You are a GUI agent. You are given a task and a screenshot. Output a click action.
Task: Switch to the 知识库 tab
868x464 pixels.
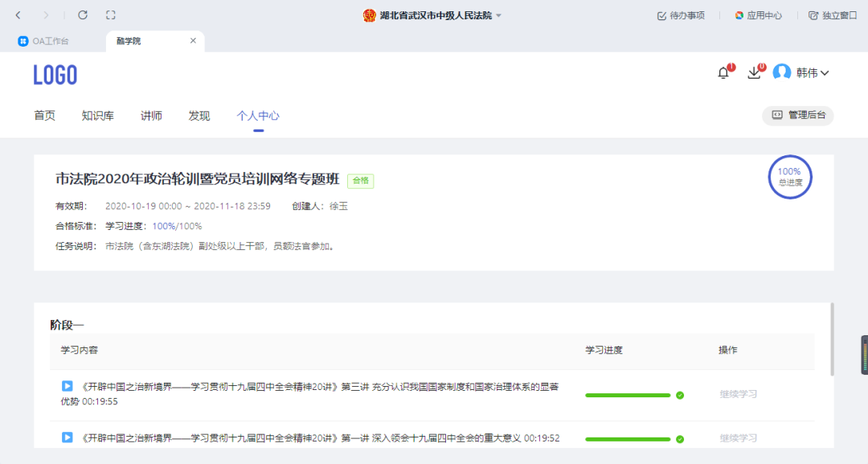point(97,115)
